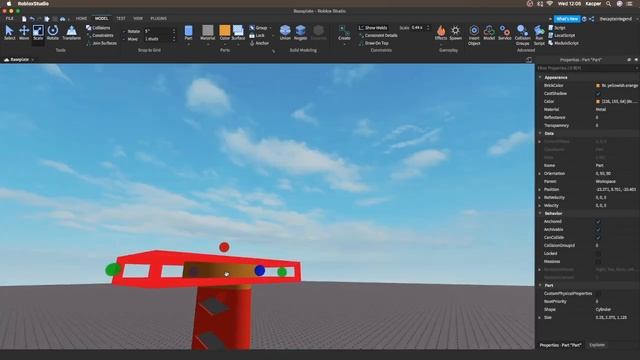Click the Show Welds button
Image resolution: width=640 pixels, height=360 pixels.
(x=373, y=28)
